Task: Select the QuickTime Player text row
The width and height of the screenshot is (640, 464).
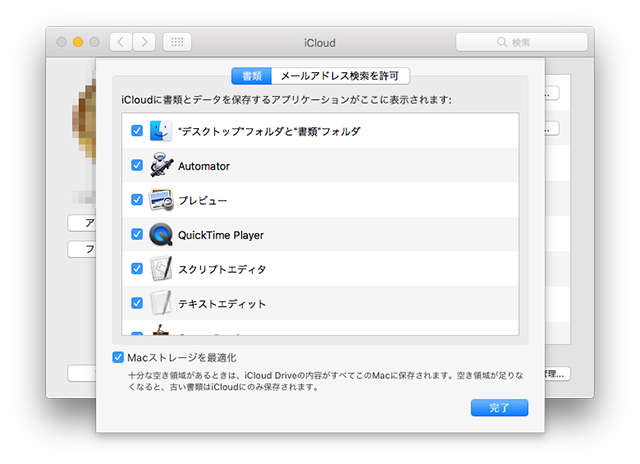Action: coord(320,234)
